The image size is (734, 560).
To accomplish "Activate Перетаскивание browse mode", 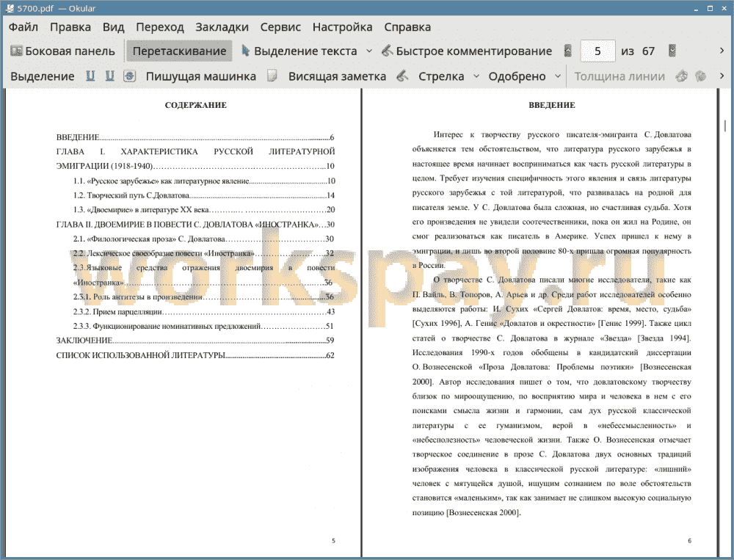I will (179, 51).
